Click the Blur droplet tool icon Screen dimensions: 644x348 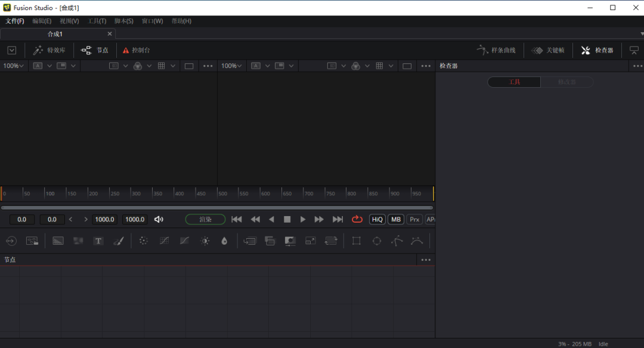tap(224, 241)
